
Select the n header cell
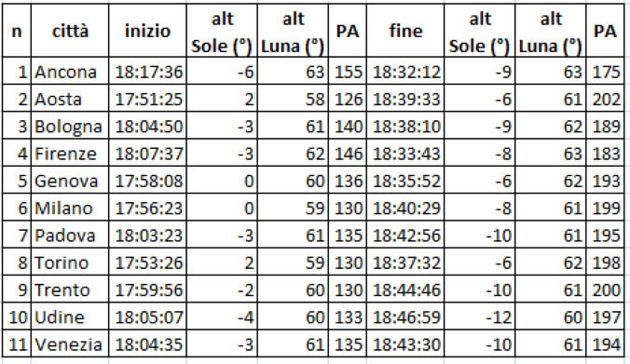pyautogui.click(x=17, y=31)
